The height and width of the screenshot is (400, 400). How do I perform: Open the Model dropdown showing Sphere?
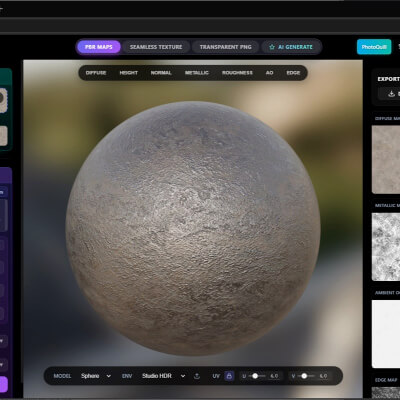coord(96,376)
